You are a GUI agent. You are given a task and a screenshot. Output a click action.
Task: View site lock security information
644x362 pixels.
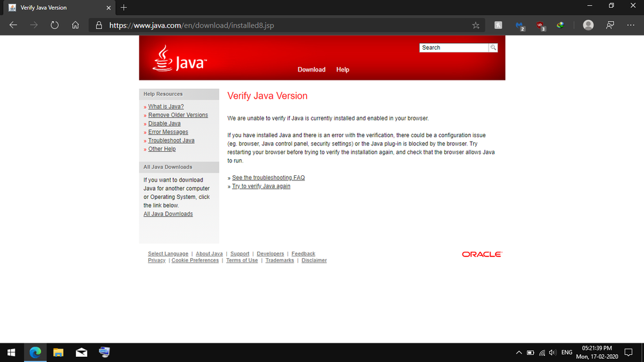click(x=99, y=25)
